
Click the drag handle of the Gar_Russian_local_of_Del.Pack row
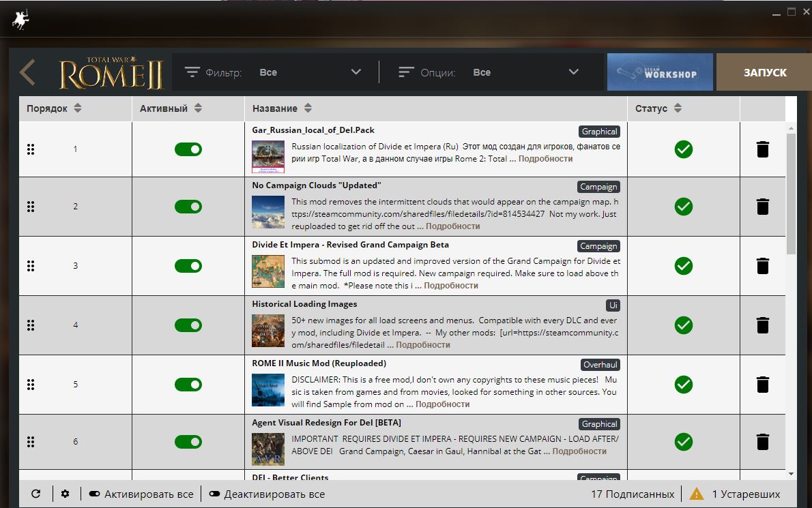point(31,149)
